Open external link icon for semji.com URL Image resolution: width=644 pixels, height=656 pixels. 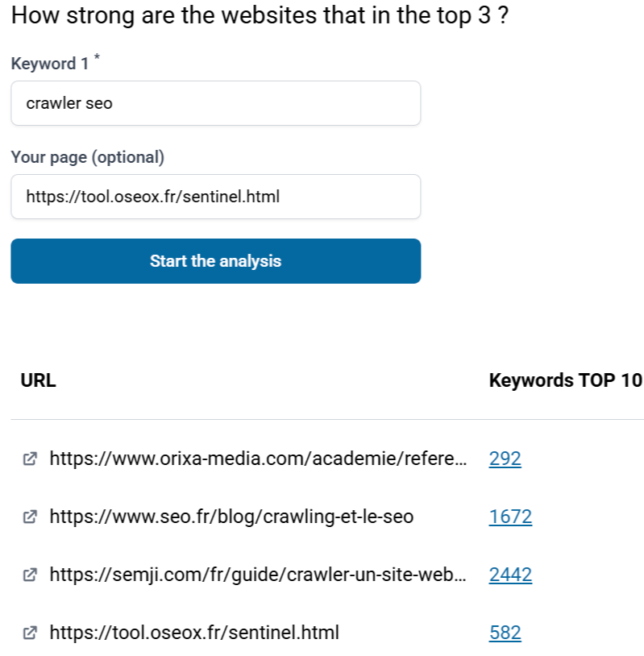pyautogui.click(x=30, y=575)
